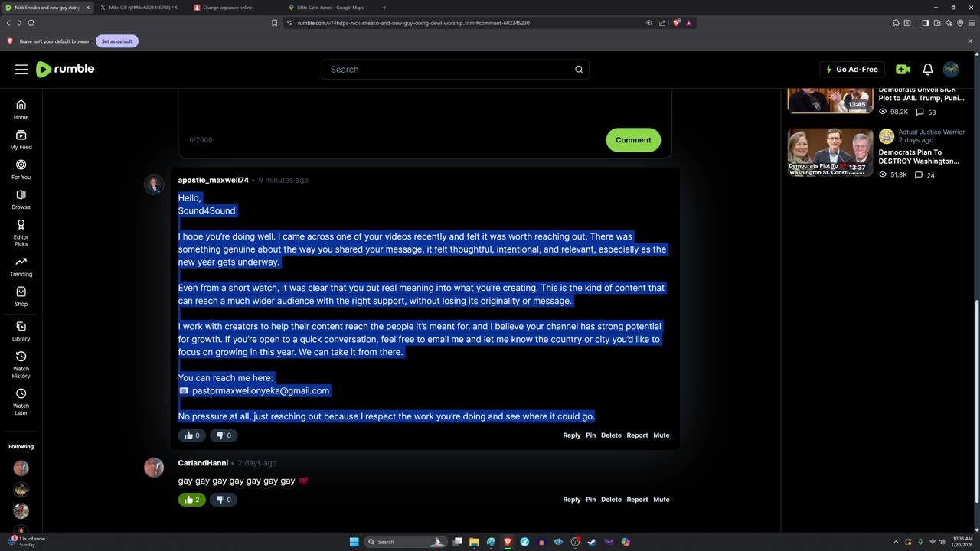Open Steam from the taskbar

(592, 542)
